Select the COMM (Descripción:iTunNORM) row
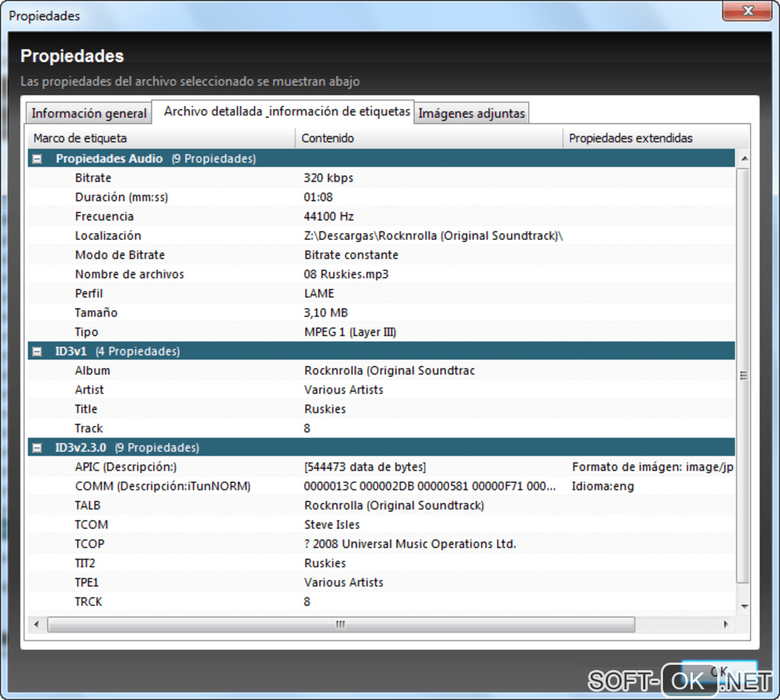The width and height of the screenshot is (780, 700). click(x=381, y=486)
